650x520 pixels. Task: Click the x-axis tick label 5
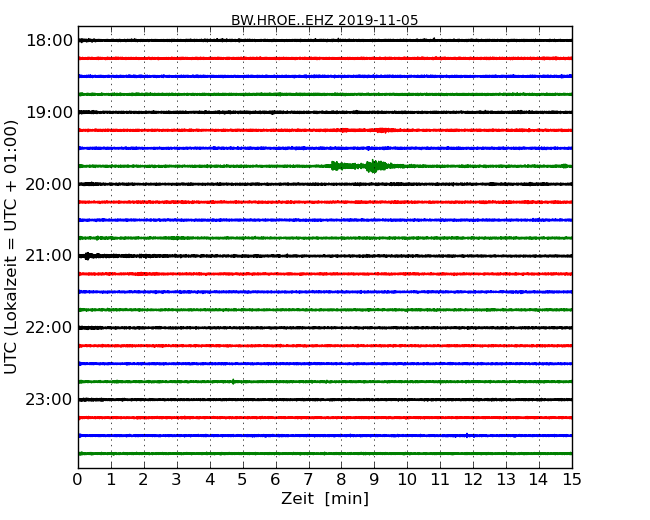click(243, 479)
